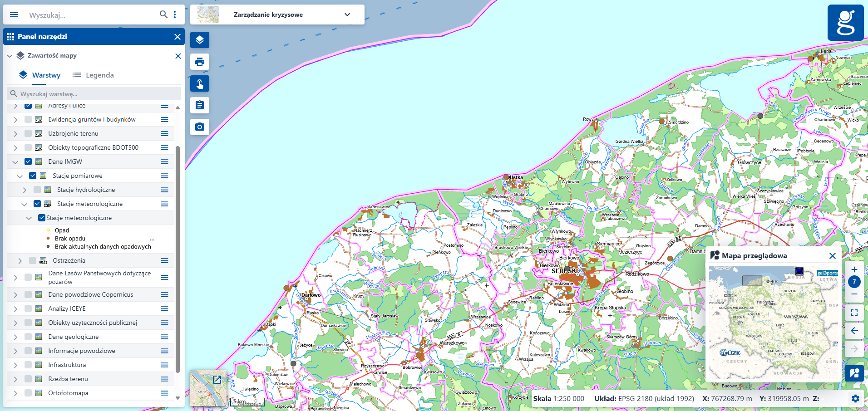Enable the Uzbrojenie terenu layer checkbox
Screen dimensions: 868x411
(28, 134)
